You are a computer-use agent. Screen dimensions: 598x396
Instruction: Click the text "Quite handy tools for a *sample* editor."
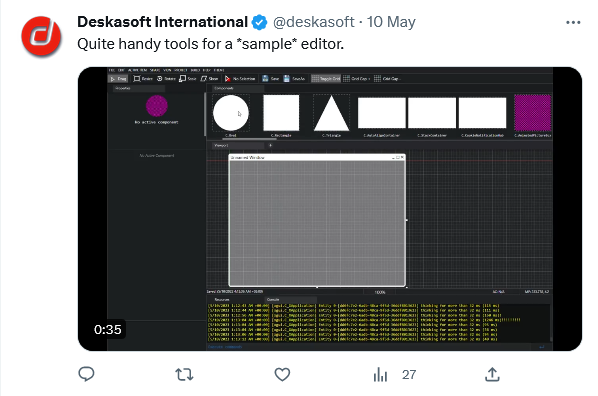pyautogui.click(x=211, y=44)
